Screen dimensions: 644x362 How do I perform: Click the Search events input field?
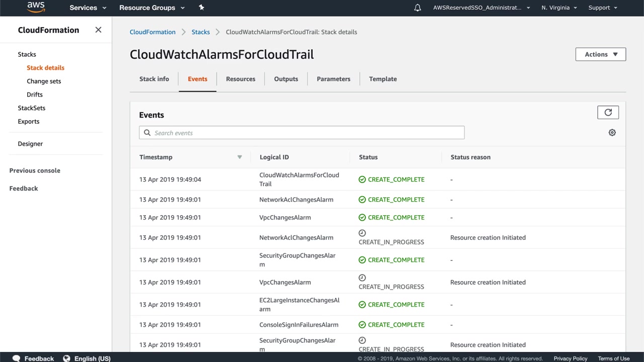302,133
